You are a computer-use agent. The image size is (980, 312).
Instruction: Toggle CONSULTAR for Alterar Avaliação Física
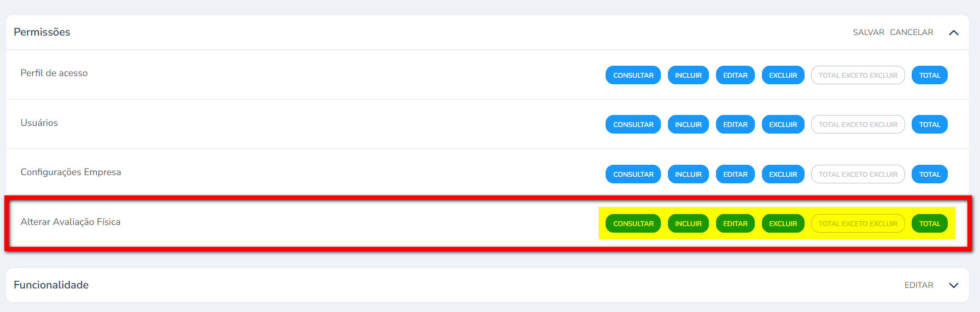(x=633, y=224)
